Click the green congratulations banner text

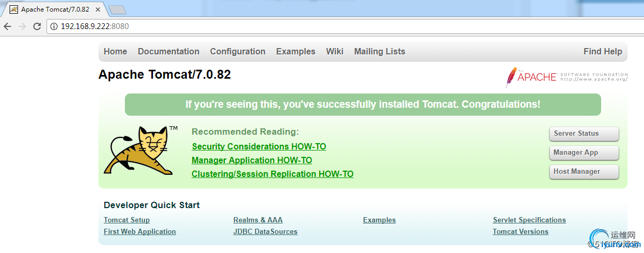coord(363,104)
